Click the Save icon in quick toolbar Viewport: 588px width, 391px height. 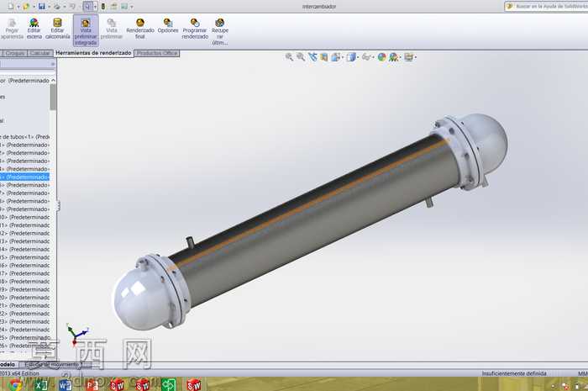pyautogui.click(x=42, y=6)
